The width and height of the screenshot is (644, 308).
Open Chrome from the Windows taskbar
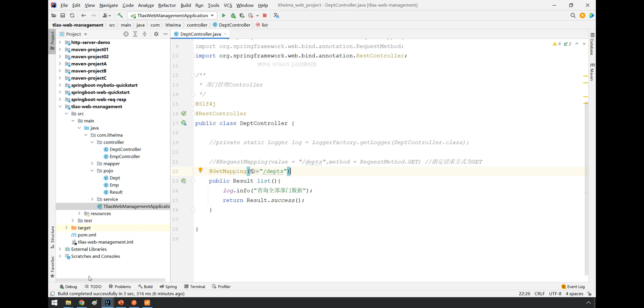tap(81, 302)
